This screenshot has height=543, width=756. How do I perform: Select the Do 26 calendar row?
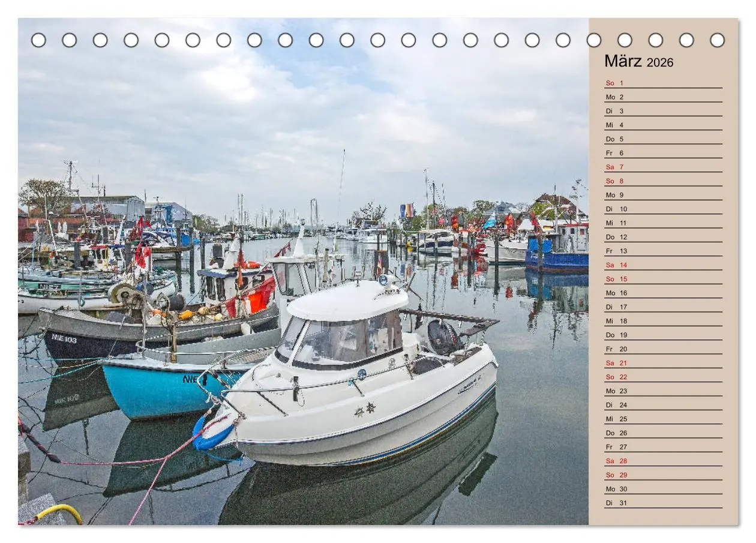(663, 433)
